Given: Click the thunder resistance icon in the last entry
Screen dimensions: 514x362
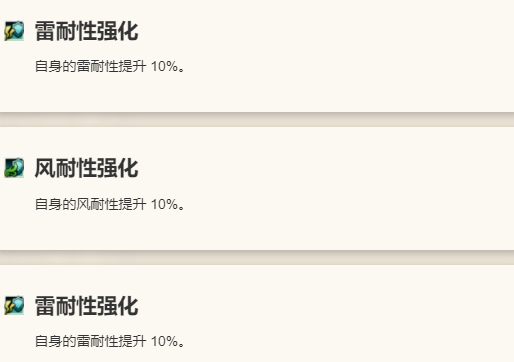Looking at the screenshot, I should (14, 305).
